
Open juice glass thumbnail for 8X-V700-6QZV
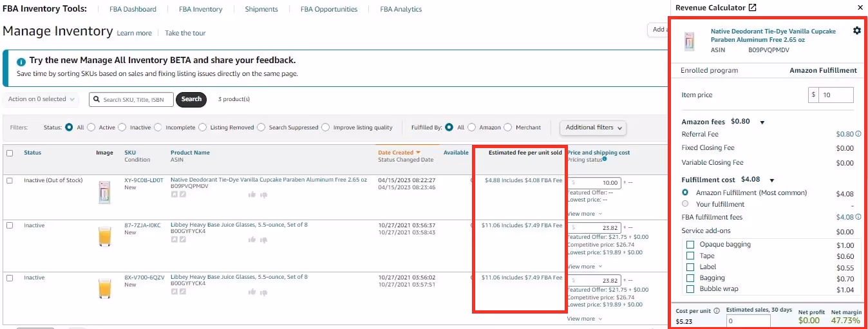click(x=104, y=287)
